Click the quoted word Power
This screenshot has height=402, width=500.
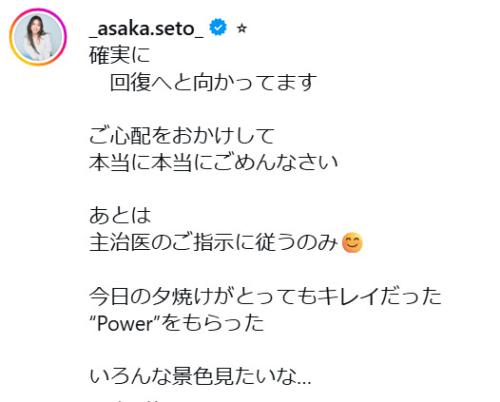[124, 323]
